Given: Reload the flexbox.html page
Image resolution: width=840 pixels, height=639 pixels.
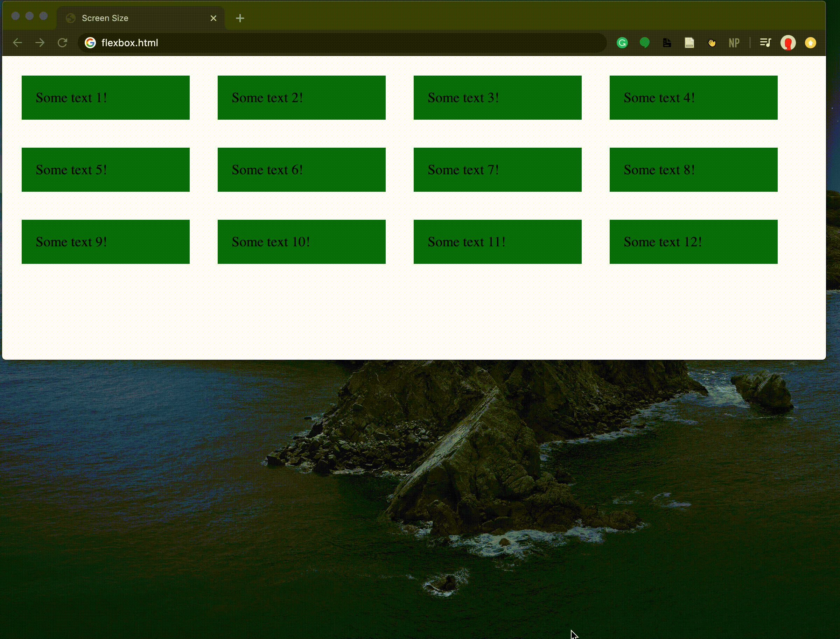Looking at the screenshot, I should tap(62, 43).
